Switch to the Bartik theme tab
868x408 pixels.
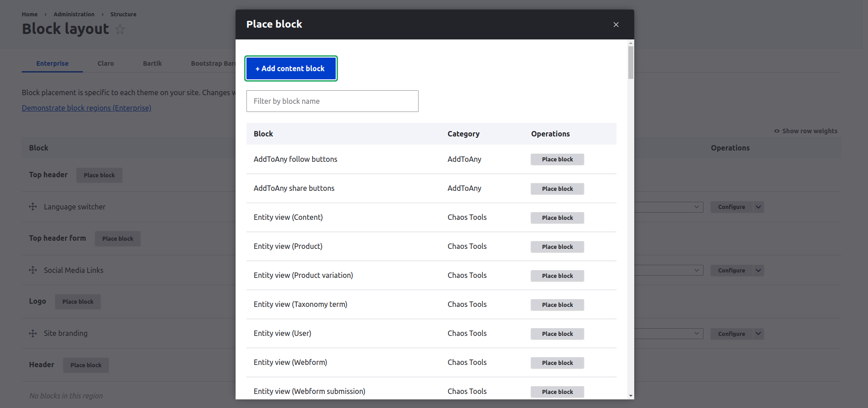(x=152, y=63)
